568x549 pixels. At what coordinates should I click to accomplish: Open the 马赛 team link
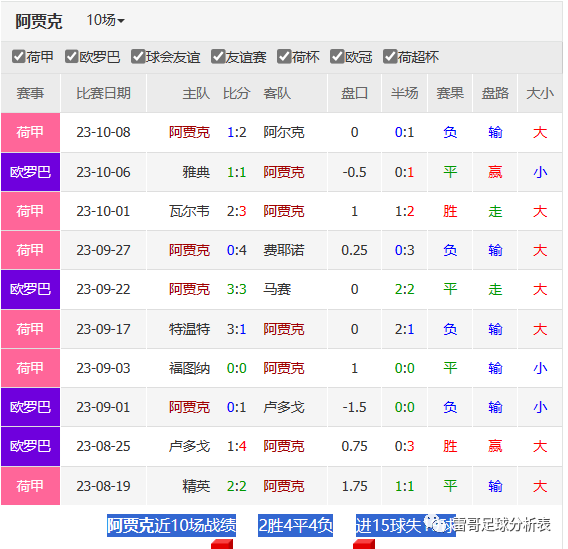coord(277,289)
